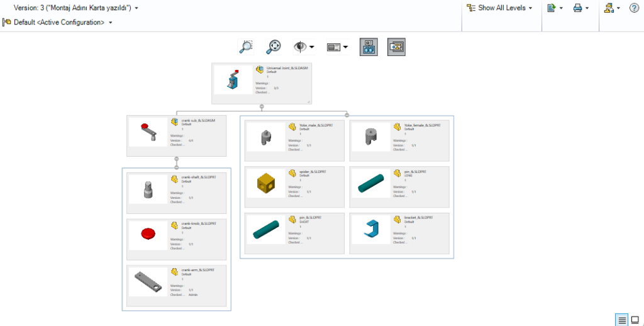Collapse the crank-sub assembly children
The width and height of the screenshot is (644, 326).
click(177, 159)
